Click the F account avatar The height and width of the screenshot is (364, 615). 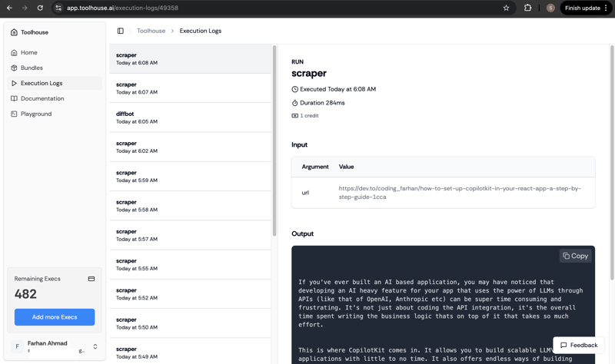(17, 346)
